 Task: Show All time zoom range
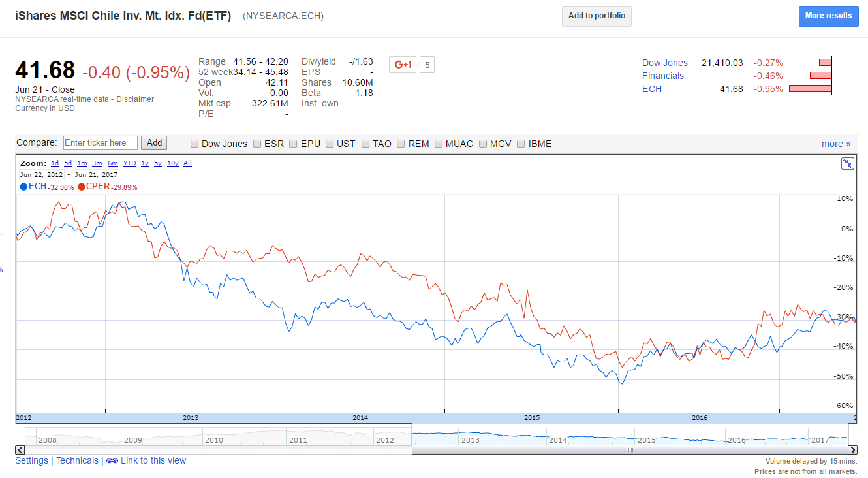point(188,163)
